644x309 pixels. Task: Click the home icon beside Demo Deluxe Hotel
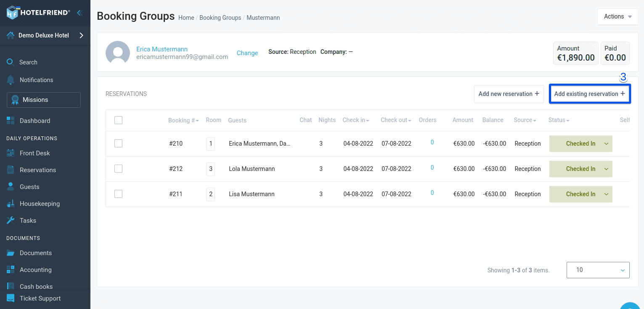(11, 35)
